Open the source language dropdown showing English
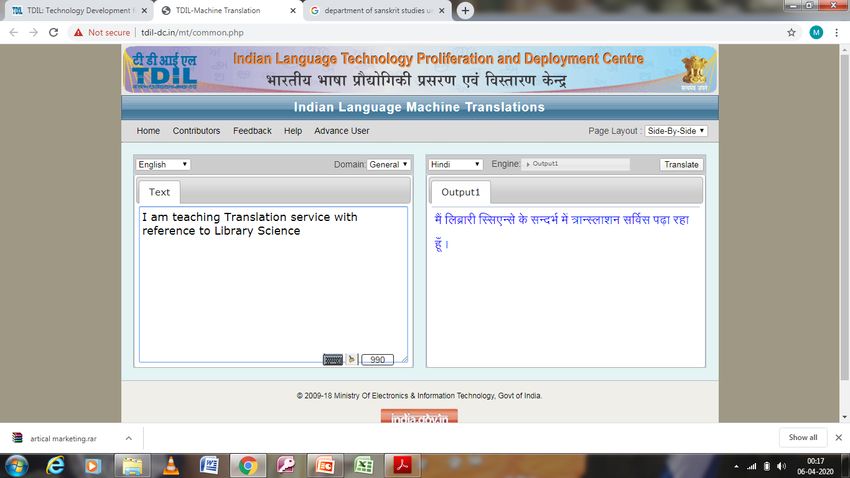The width and height of the screenshot is (850, 478). [x=163, y=164]
